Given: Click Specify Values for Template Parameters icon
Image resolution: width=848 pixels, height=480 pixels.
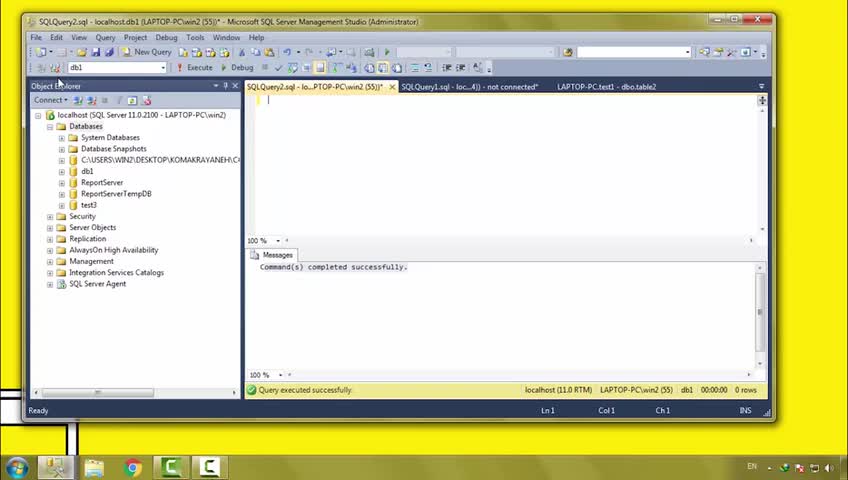Looking at the screenshot, I should point(478,68).
